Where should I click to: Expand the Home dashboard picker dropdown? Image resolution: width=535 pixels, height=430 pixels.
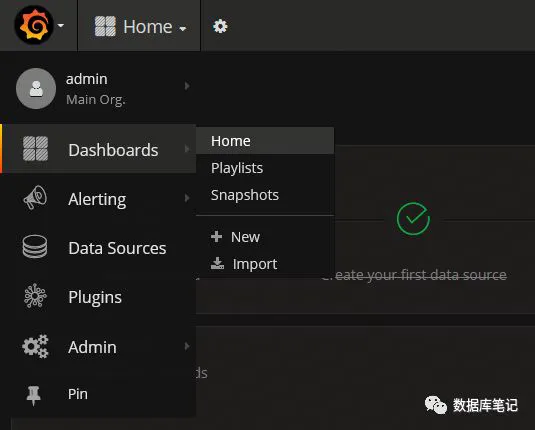coord(140,26)
